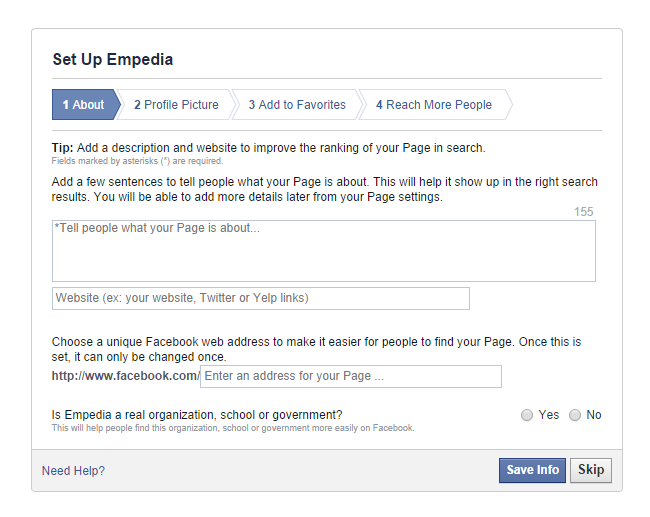Go to the Reach More People step
Viewport: 650px width, 517px height.
pos(434,105)
